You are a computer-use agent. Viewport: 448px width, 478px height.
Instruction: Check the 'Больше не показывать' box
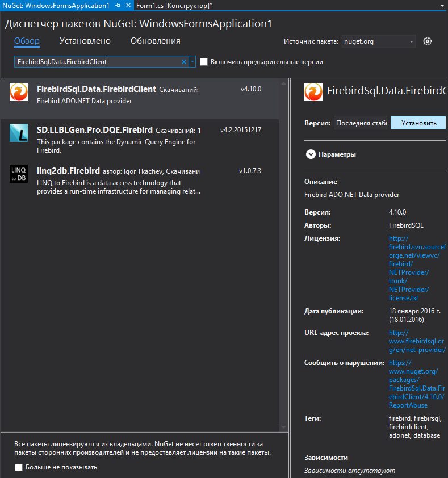(19, 467)
